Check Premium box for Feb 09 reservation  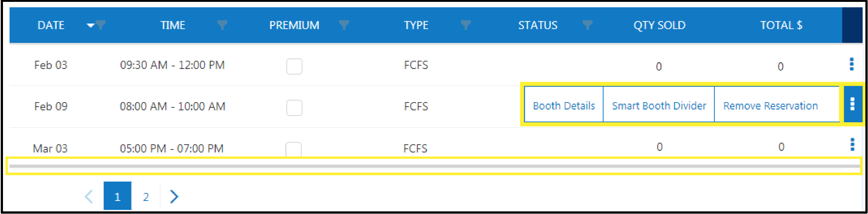(x=294, y=108)
